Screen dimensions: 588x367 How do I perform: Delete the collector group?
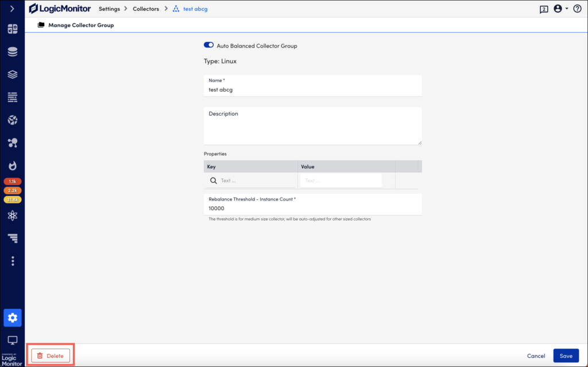[x=51, y=355]
